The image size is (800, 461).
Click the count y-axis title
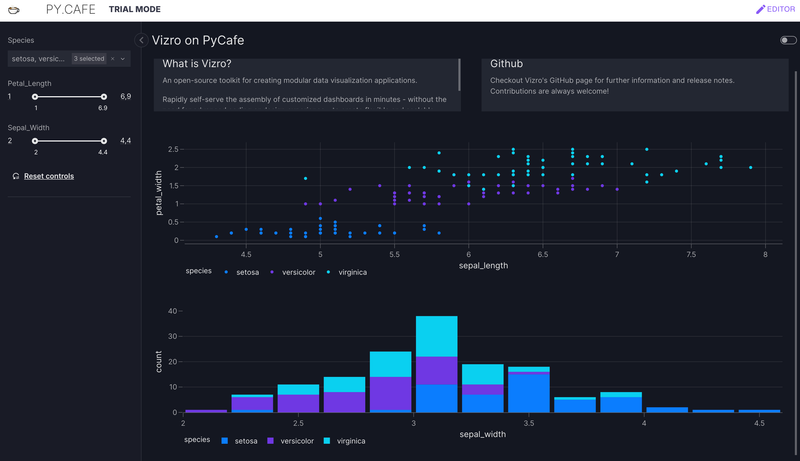(159, 362)
